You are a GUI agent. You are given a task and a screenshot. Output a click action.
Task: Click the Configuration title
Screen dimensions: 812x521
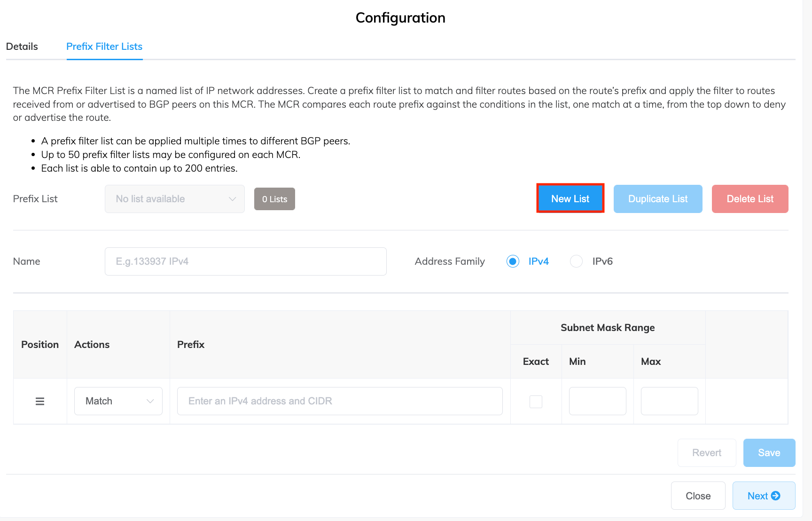(400, 18)
